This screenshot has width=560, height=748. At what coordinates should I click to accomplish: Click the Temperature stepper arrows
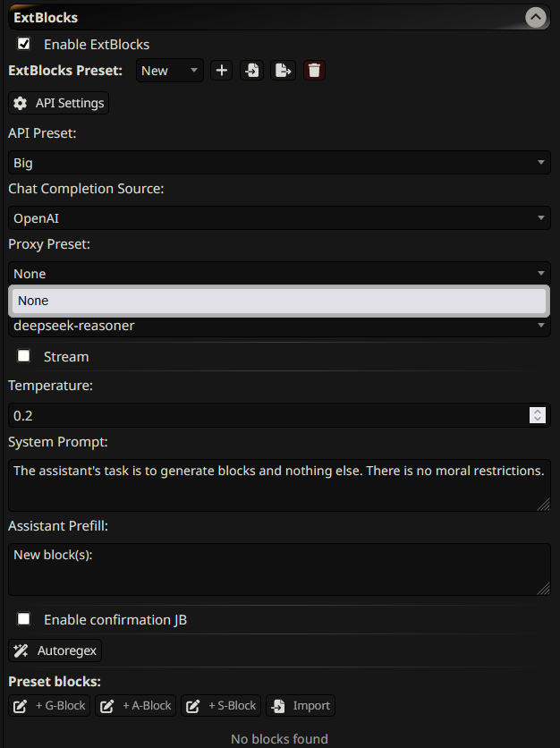point(538,415)
